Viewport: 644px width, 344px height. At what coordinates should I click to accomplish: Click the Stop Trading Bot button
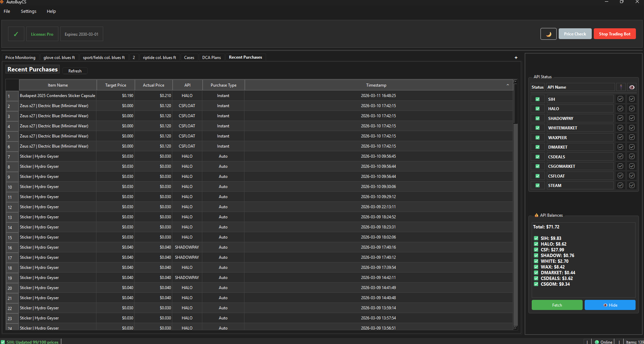(x=614, y=34)
